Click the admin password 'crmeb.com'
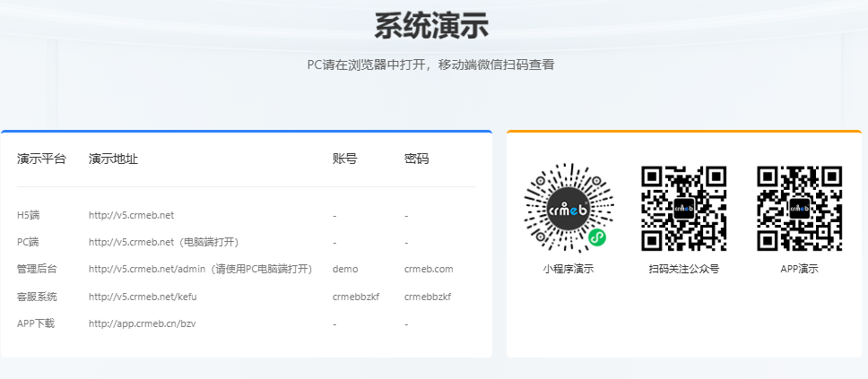 point(429,269)
